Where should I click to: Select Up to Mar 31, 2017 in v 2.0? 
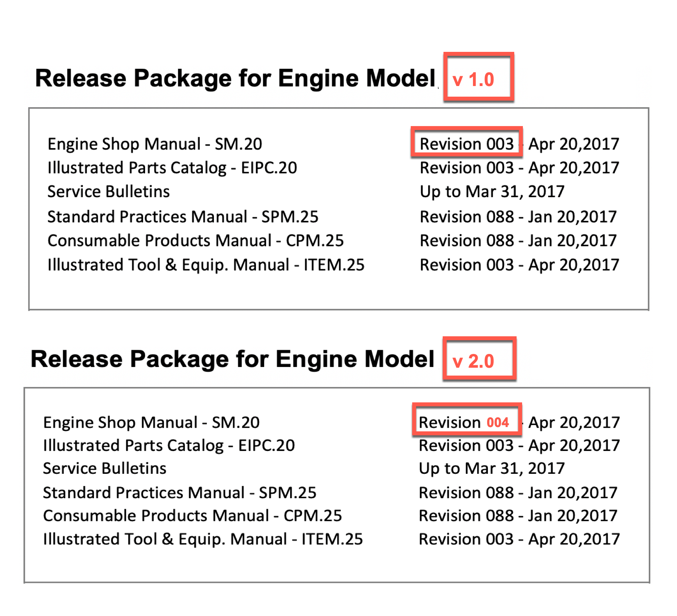tap(491, 468)
